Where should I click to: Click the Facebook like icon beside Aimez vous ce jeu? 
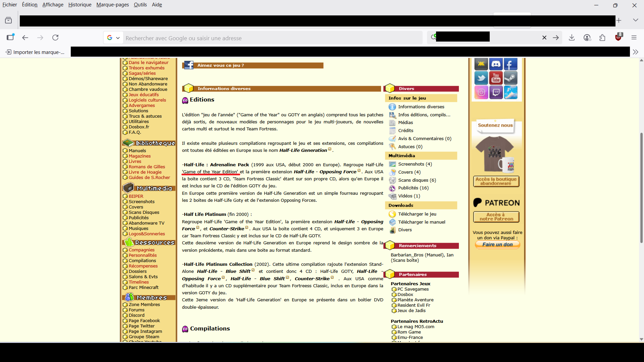(x=189, y=65)
